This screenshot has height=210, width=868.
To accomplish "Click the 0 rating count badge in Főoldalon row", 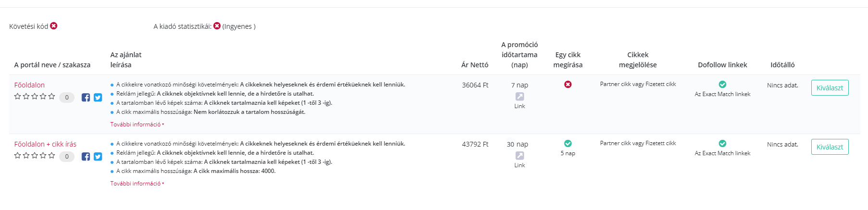I will [x=67, y=98].
